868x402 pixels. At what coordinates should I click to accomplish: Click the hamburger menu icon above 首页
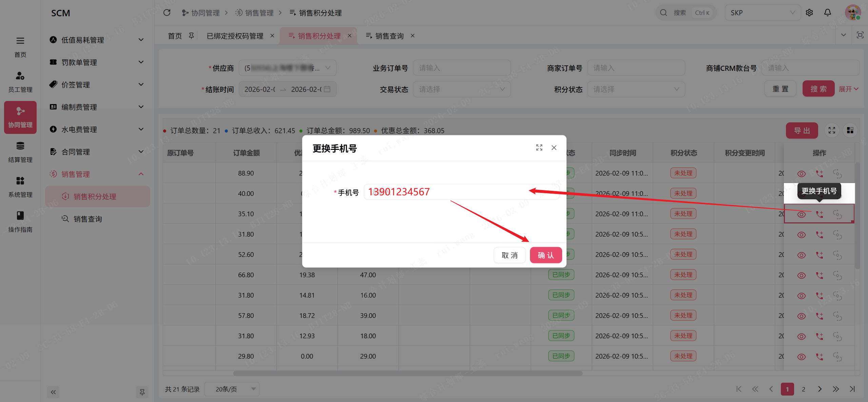(x=20, y=41)
